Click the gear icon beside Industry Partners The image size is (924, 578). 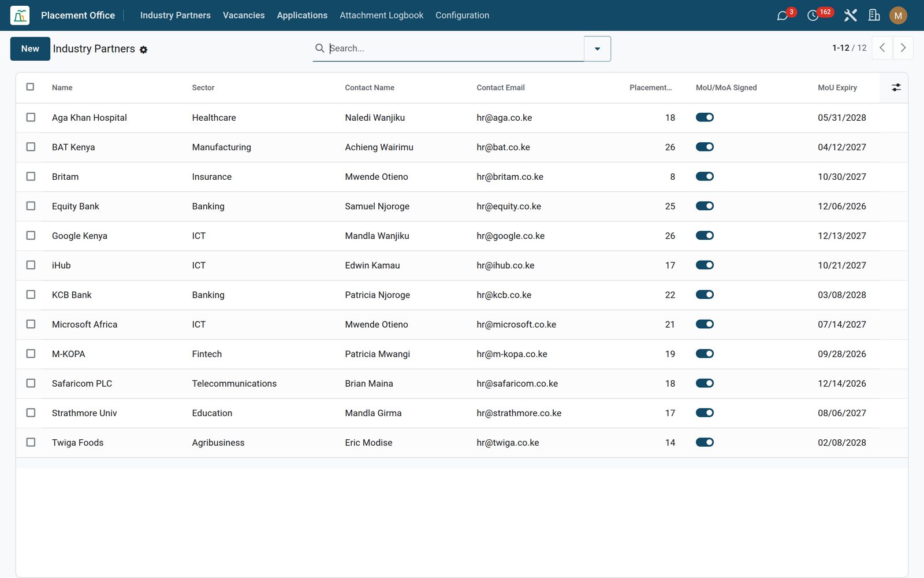[x=144, y=50]
